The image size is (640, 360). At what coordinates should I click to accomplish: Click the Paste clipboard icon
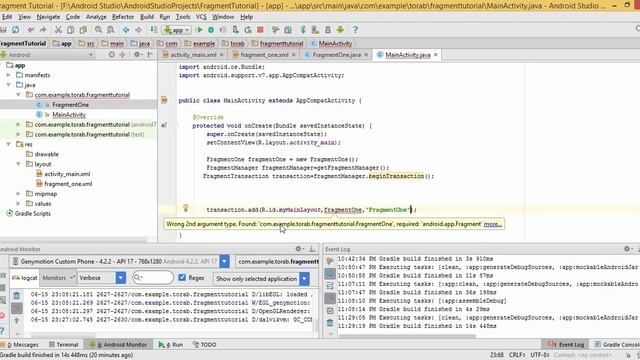click(83, 30)
